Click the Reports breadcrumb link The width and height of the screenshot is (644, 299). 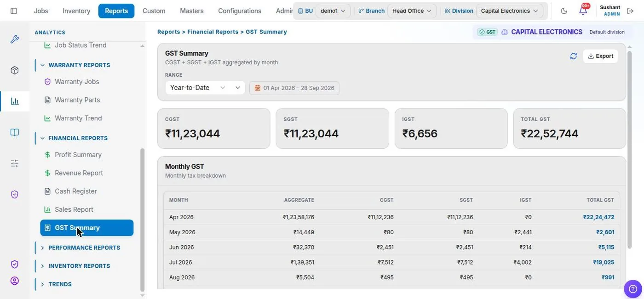pos(169,32)
